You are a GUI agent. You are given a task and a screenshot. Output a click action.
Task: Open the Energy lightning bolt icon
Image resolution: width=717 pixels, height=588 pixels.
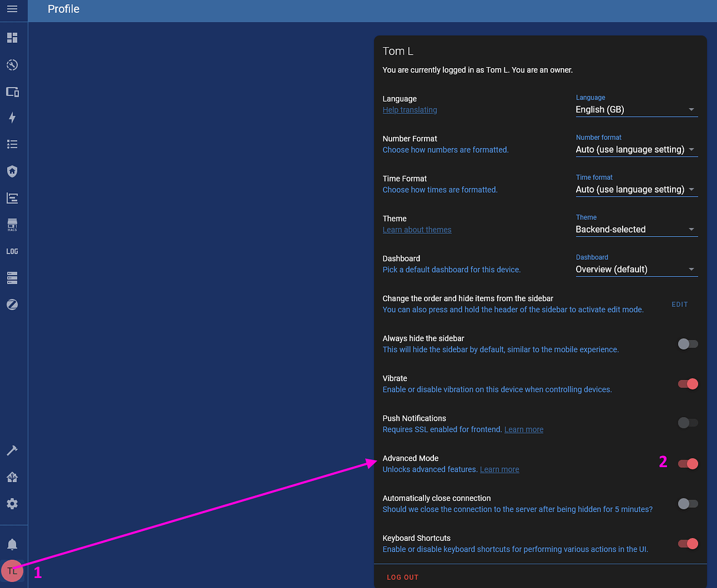point(12,118)
